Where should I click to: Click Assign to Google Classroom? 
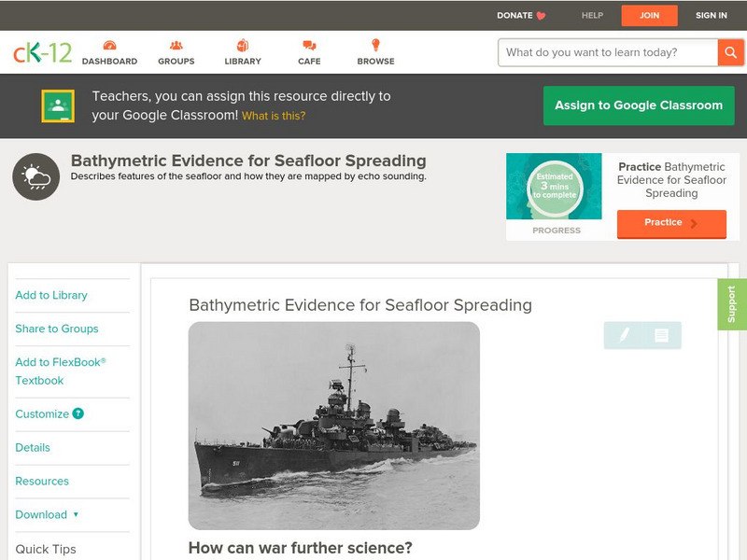(x=639, y=105)
